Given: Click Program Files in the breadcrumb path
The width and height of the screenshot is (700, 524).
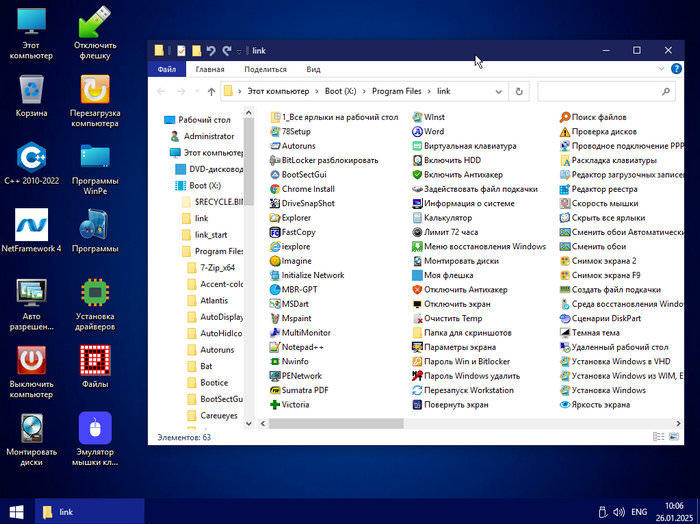Looking at the screenshot, I should 397,92.
